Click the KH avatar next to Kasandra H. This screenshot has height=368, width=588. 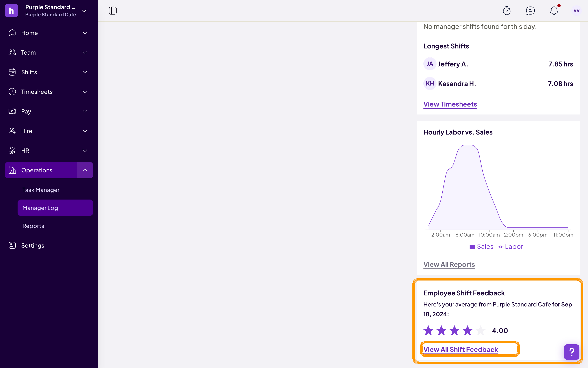[x=430, y=83]
